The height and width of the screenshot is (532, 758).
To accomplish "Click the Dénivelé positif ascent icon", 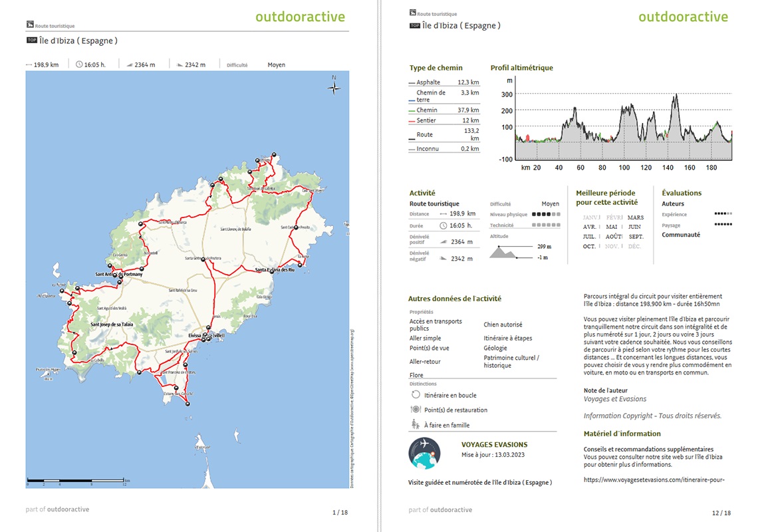I will (443, 242).
